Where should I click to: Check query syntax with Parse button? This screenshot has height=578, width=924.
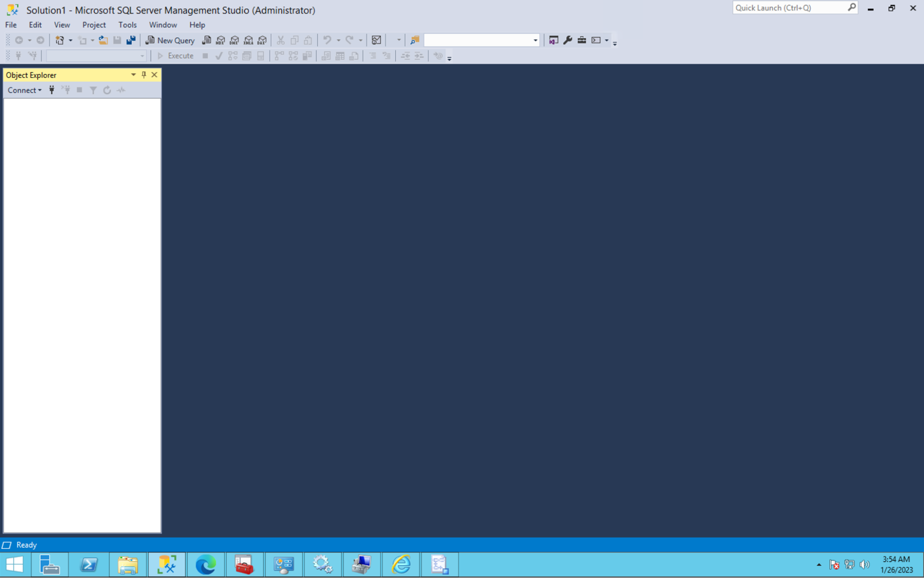219,56
